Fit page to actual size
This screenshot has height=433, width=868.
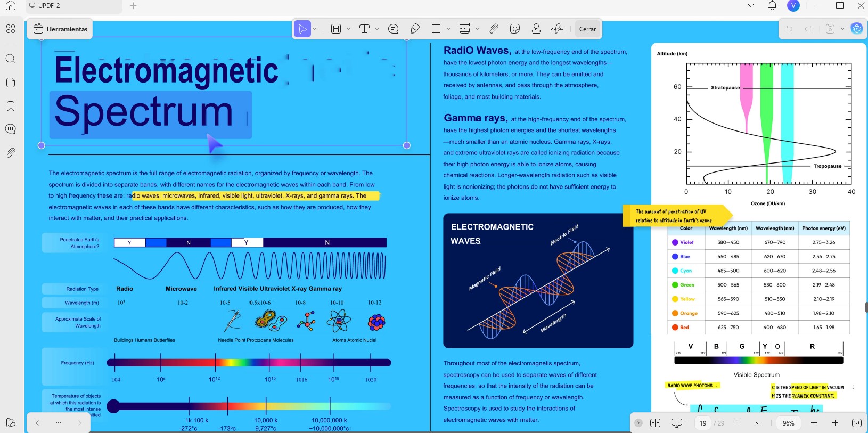[x=856, y=423]
